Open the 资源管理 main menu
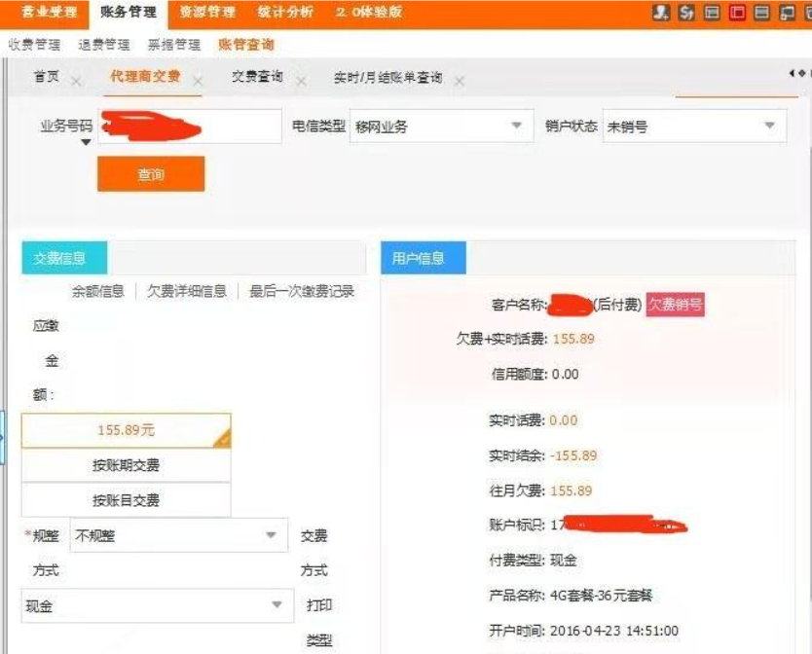The height and width of the screenshot is (654, 812). (x=207, y=12)
